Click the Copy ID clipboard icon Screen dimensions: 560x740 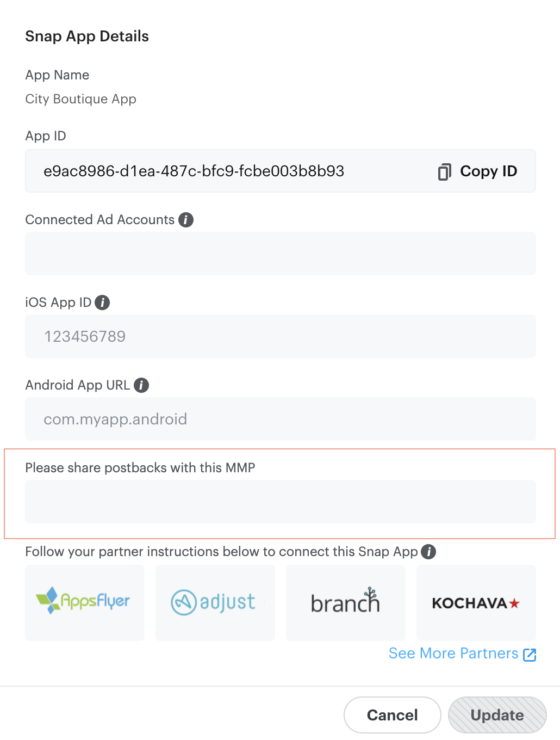pos(444,171)
